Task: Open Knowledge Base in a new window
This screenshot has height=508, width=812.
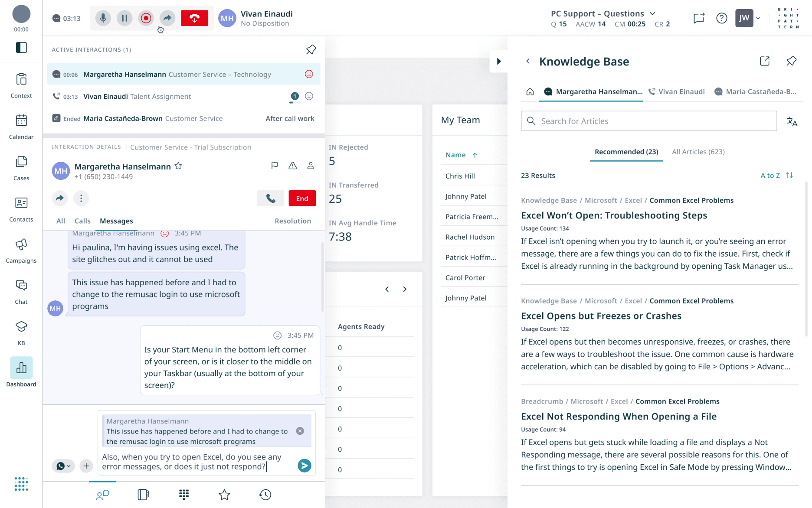Action: pyautogui.click(x=765, y=61)
